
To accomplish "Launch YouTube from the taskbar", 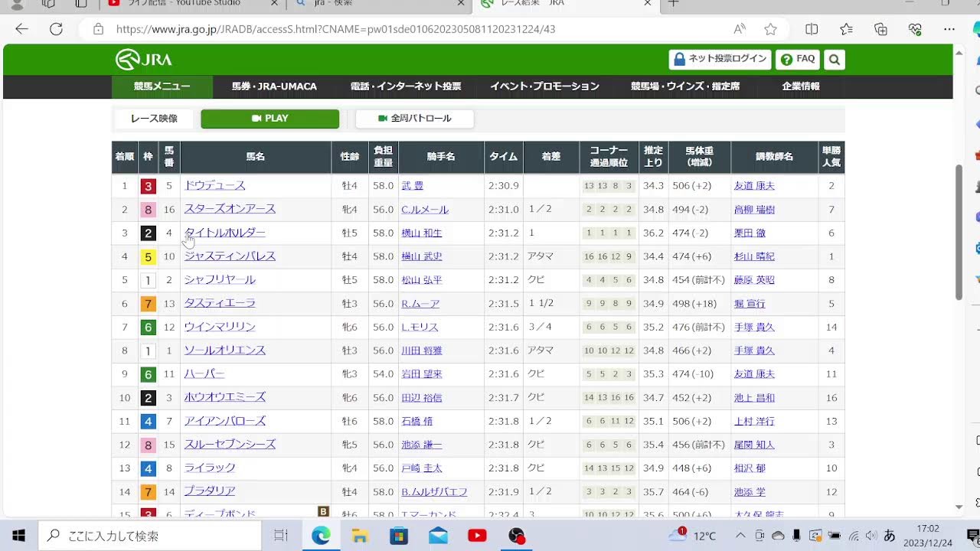I will (x=477, y=535).
